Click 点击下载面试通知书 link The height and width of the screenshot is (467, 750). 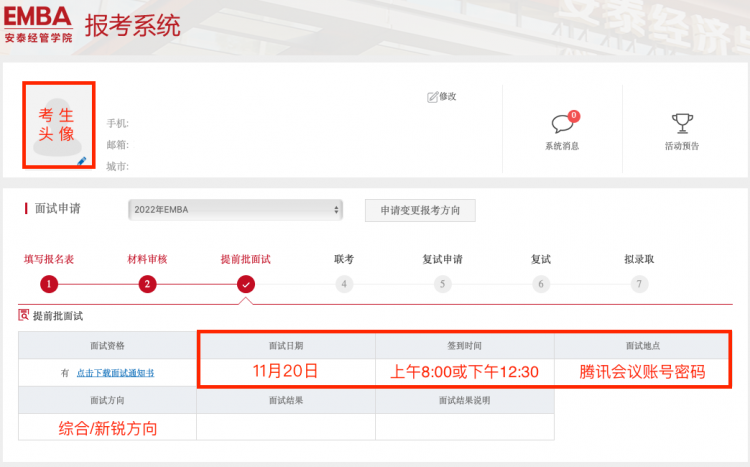(115, 373)
